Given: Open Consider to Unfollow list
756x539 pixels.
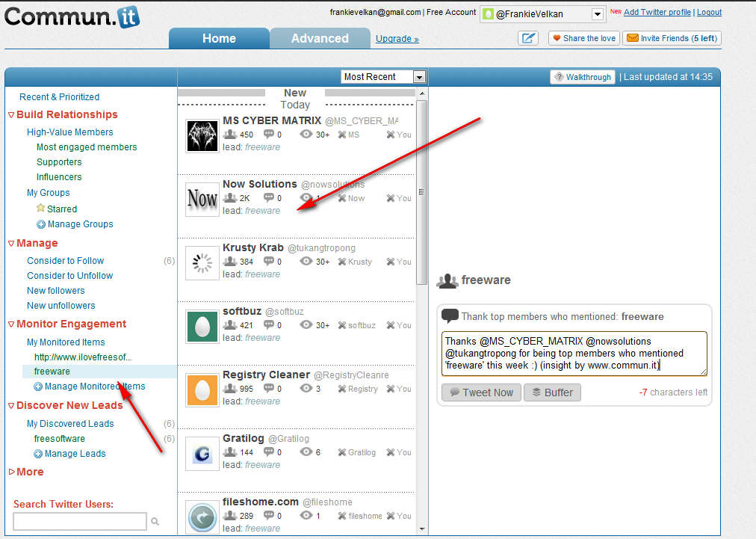Looking at the screenshot, I should [70, 276].
